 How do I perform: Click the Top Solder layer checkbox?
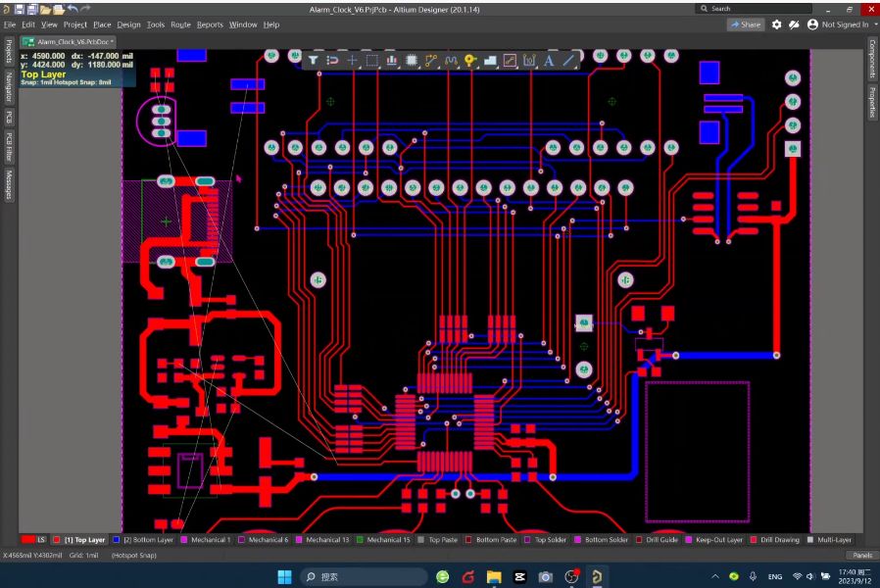coord(527,540)
